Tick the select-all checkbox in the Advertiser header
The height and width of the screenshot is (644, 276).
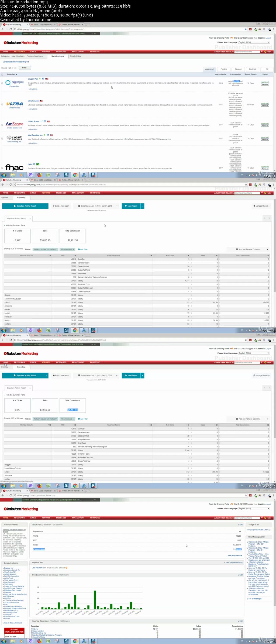2,74
